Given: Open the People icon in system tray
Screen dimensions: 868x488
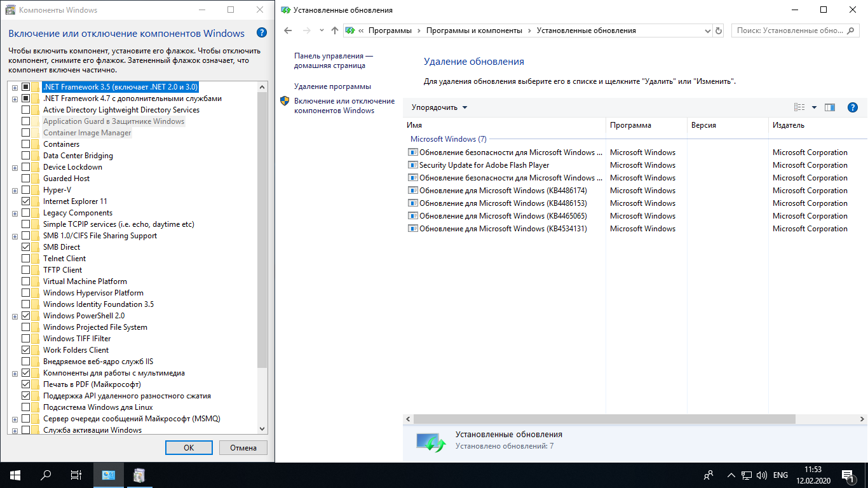Looking at the screenshot, I should pyautogui.click(x=709, y=475).
